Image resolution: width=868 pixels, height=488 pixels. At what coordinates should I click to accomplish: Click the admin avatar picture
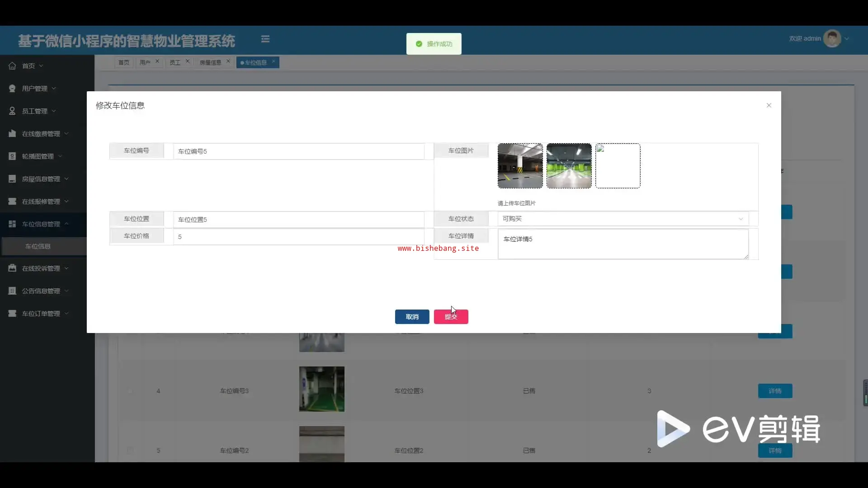point(832,39)
